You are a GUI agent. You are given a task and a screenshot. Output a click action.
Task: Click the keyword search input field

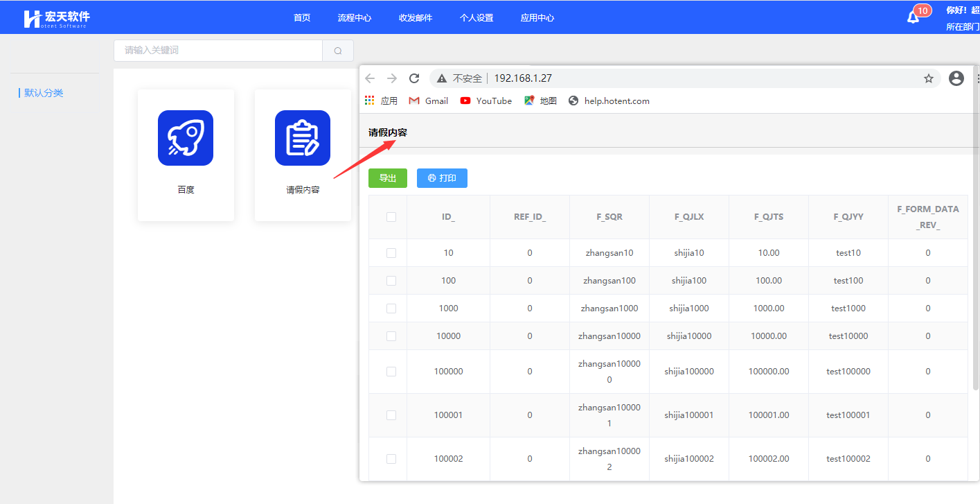pyautogui.click(x=218, y=51)
